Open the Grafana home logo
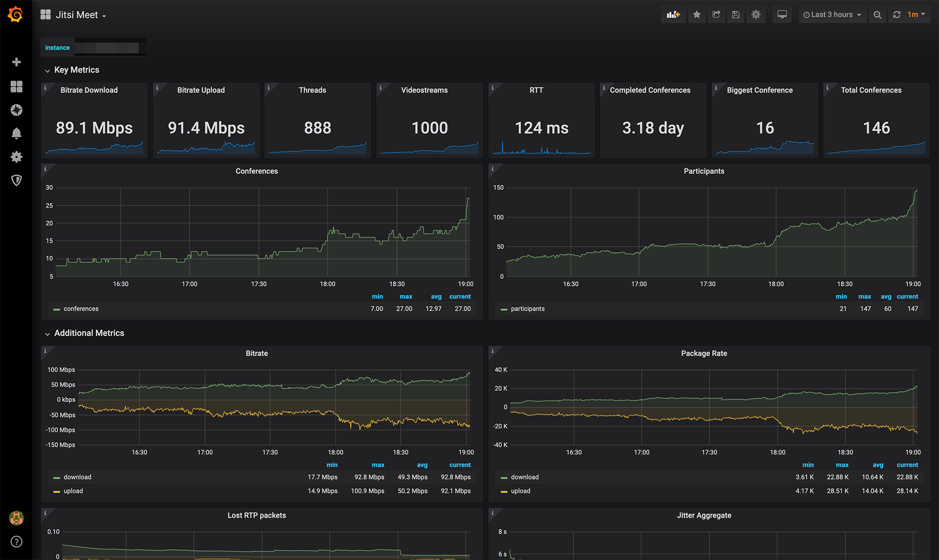 (x=16, y=14)
